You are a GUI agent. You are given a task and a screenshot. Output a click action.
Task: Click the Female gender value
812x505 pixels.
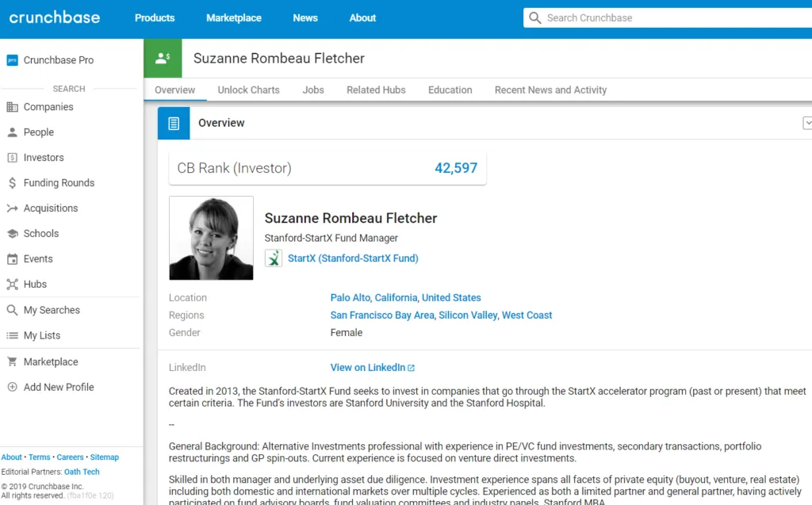[347, 333]
